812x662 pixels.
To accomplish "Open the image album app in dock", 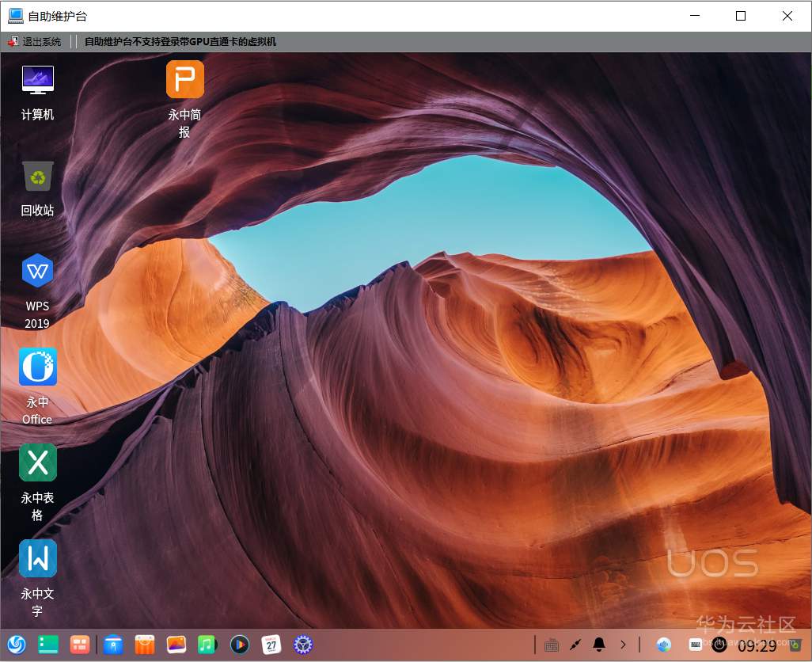I will coord(176,645).
